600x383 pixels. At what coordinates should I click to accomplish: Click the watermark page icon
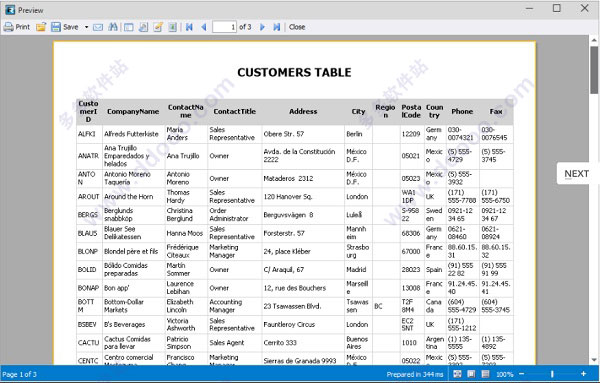click(173, 27)
